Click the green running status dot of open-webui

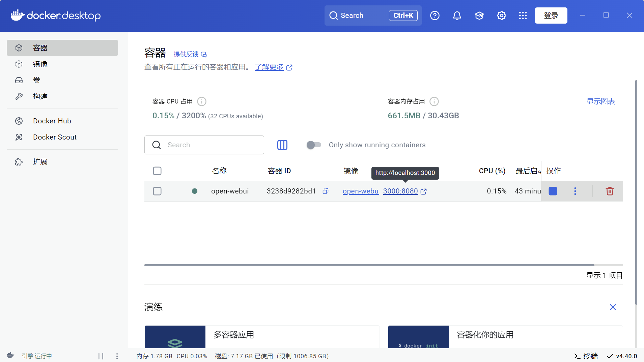[x=194, y=191]
